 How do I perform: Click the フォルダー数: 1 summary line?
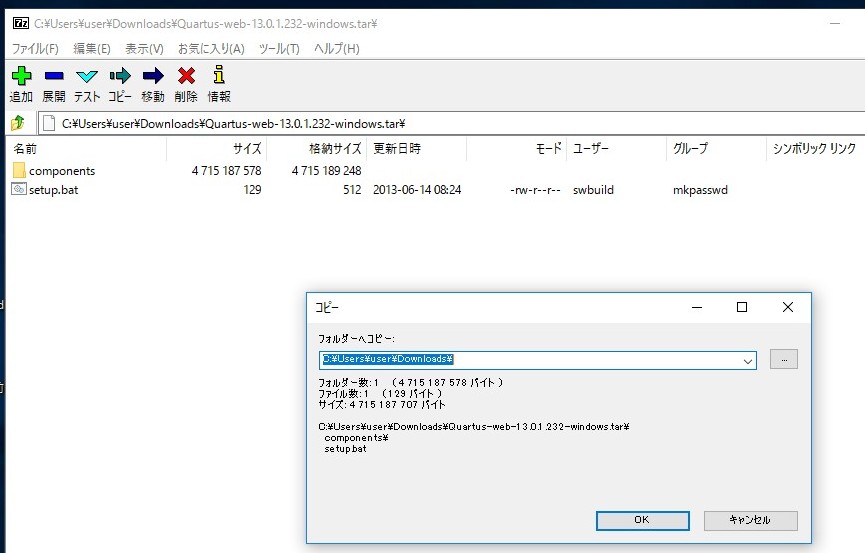[410, 382]
